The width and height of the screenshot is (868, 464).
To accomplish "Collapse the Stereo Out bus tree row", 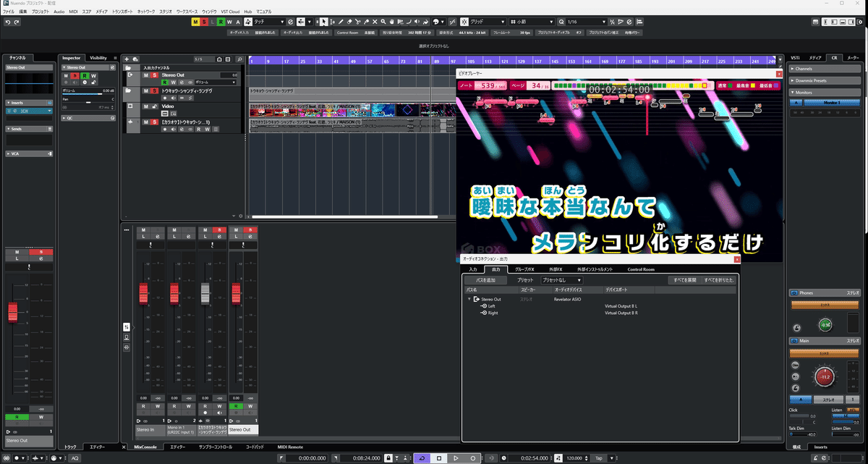I will click(469, 298).
